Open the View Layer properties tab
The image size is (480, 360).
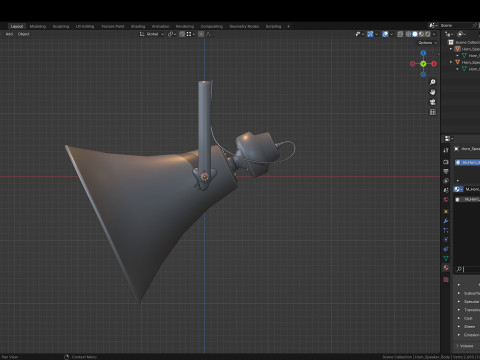pos(446,181)
